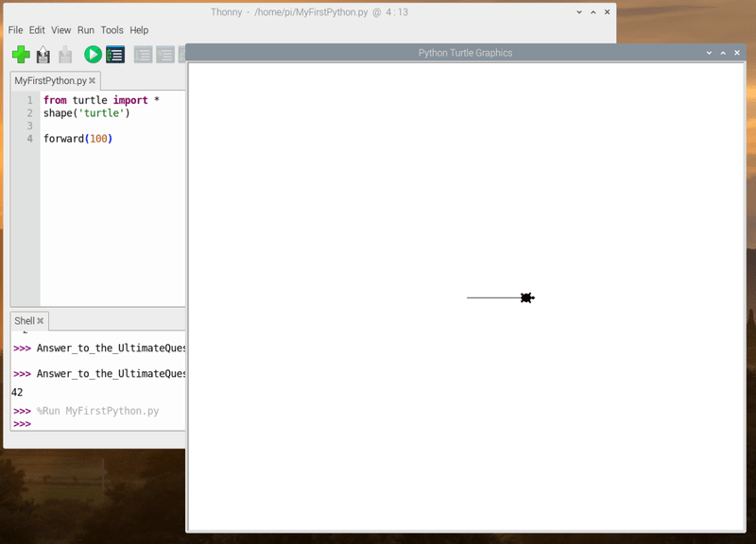Maximize the Python Turtle Graphics window
This screenshot has width=756, height=544.
pyautogui.click(x=723, y=53)
